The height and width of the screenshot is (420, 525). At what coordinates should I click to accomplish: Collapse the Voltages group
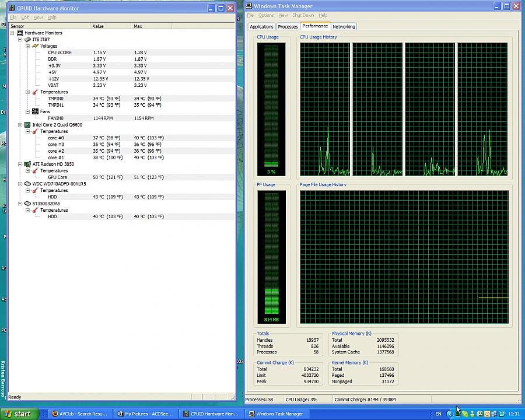pos(28,46)
